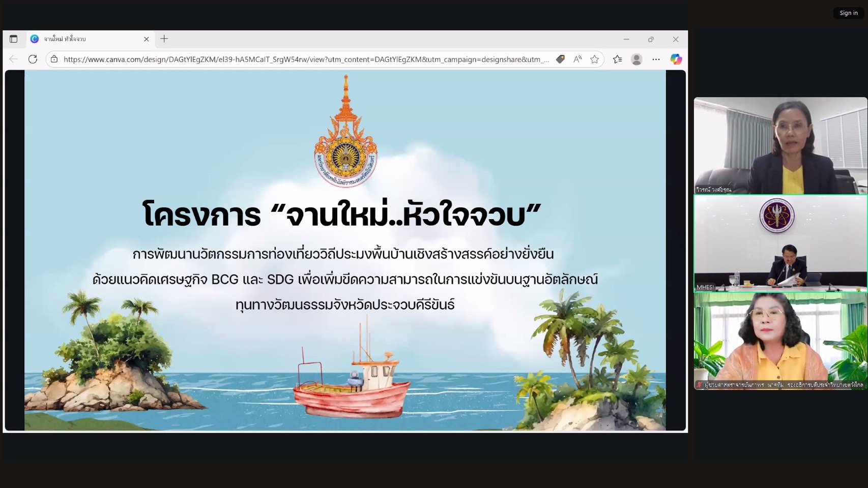Click the Canva URL address field
The height and width of the screenshot is (488, 868).
pyautogui.click(x=306, y=59)
